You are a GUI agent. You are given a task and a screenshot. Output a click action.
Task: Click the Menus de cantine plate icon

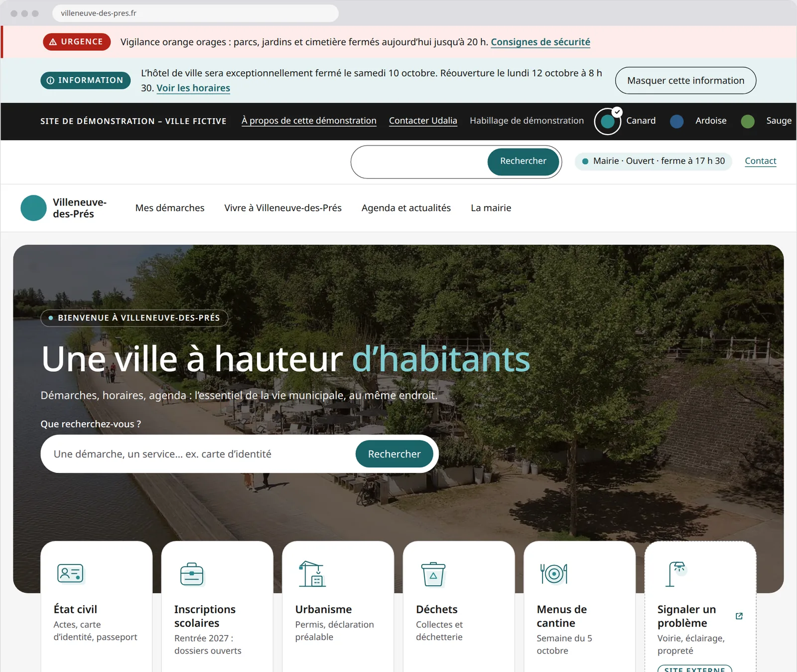click(554, 573)
